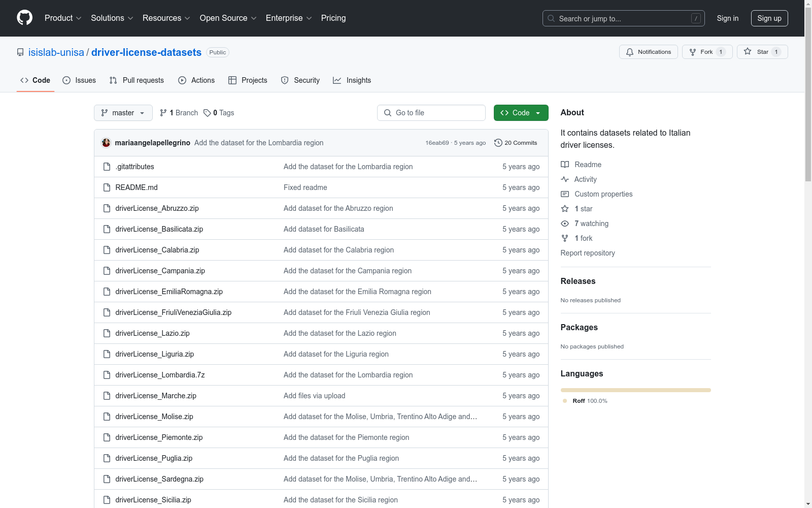Open the Pricing page link

pos(333,18)
